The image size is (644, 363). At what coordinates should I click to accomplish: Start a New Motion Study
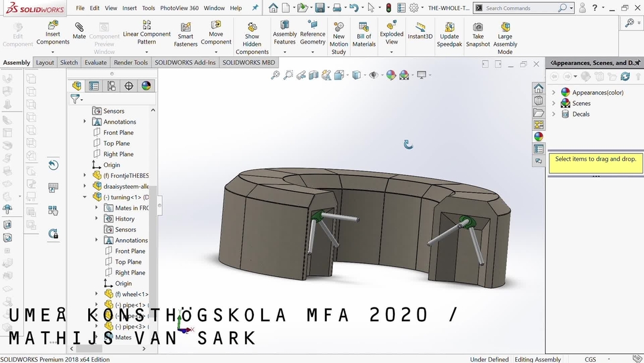click(339, 38)
